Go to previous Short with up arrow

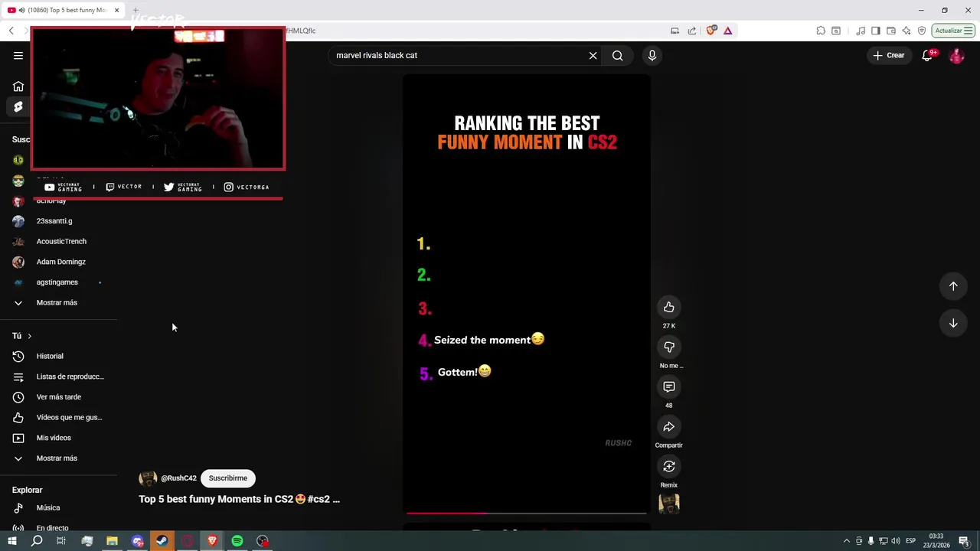[x=953, y=286]
